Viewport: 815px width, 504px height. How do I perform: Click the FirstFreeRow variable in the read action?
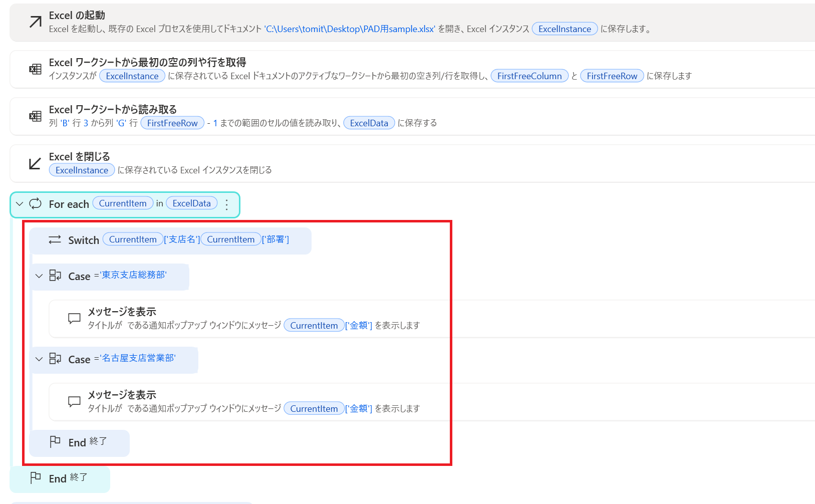coord(172,123)
